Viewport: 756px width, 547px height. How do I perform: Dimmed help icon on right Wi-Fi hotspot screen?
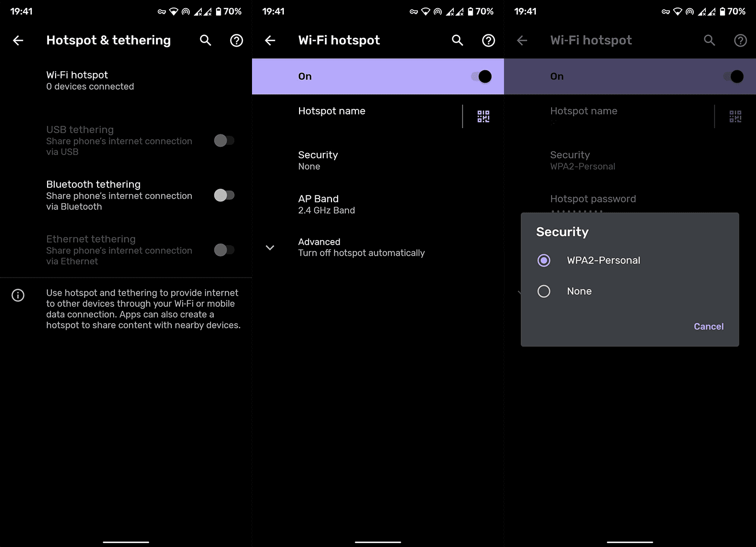coord(740,41)
